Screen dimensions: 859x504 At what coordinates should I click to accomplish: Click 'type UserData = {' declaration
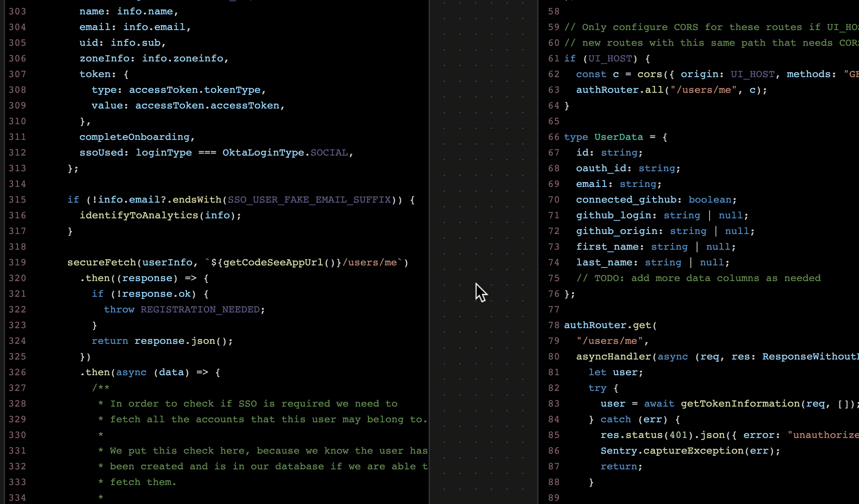coord(615,137)
